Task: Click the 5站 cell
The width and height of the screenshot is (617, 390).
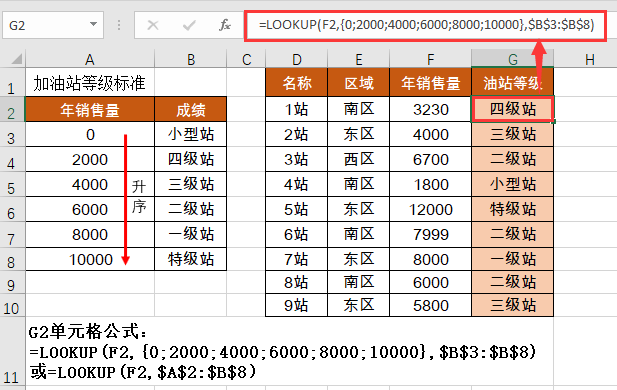Action: pyautogui.click(x=296, y=209)
